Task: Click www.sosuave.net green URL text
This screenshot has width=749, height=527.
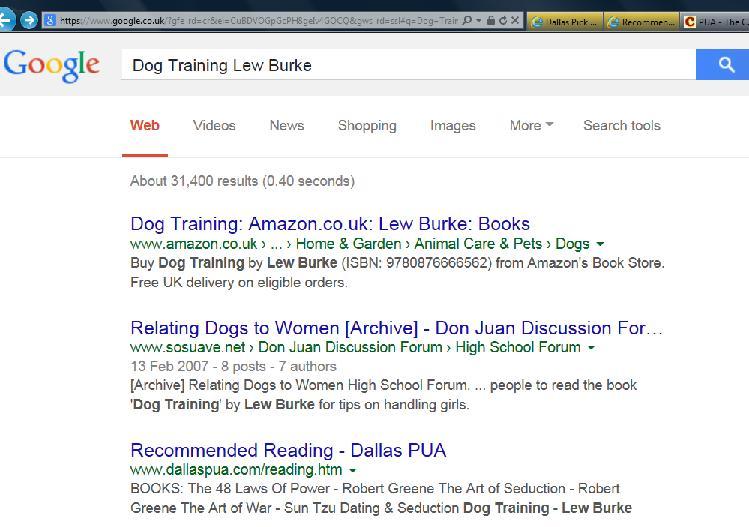Action: click(x=187, y=347)
